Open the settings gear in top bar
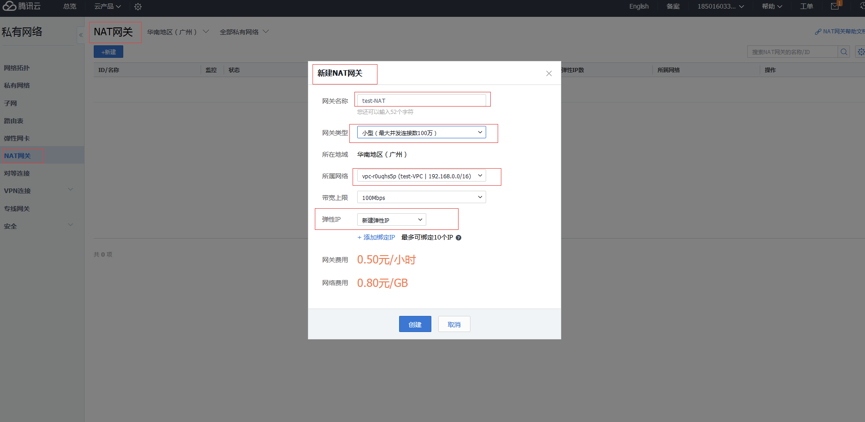 pyautogui.click(x=138, y=7)
